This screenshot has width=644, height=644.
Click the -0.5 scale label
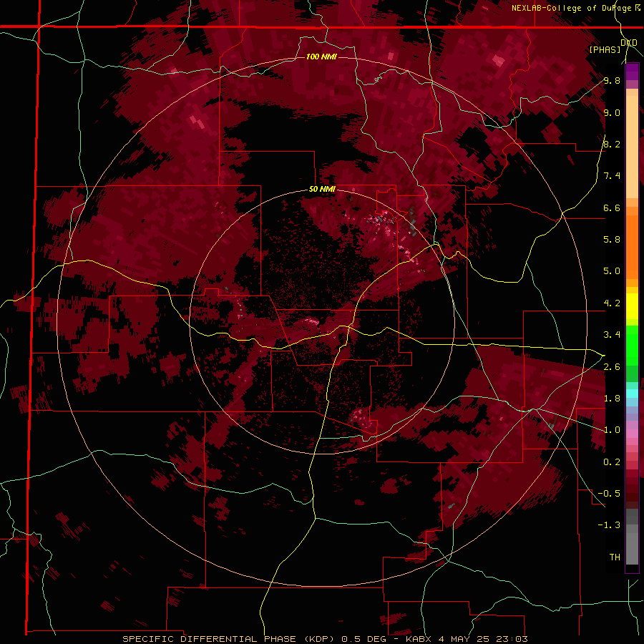click(x=609, y=494)
